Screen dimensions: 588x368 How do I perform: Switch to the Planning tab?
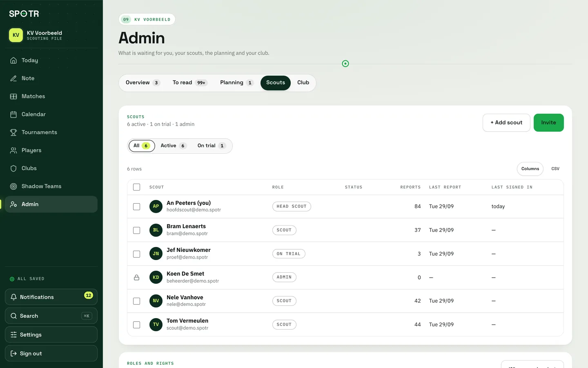tap(236, 83)
